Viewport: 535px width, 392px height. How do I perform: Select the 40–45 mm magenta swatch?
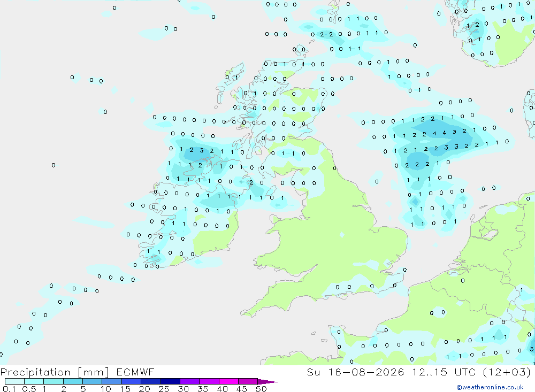(x=228, y=381)
